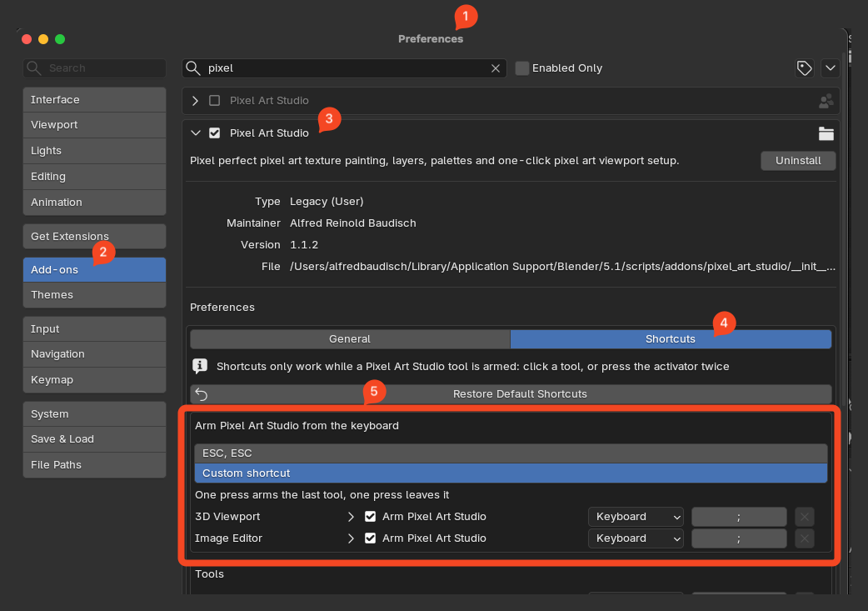Viewport: 868px width, 611px height.
Task: Remove the 3D Viewport shortcut with X
Action: tap(805, 517)
